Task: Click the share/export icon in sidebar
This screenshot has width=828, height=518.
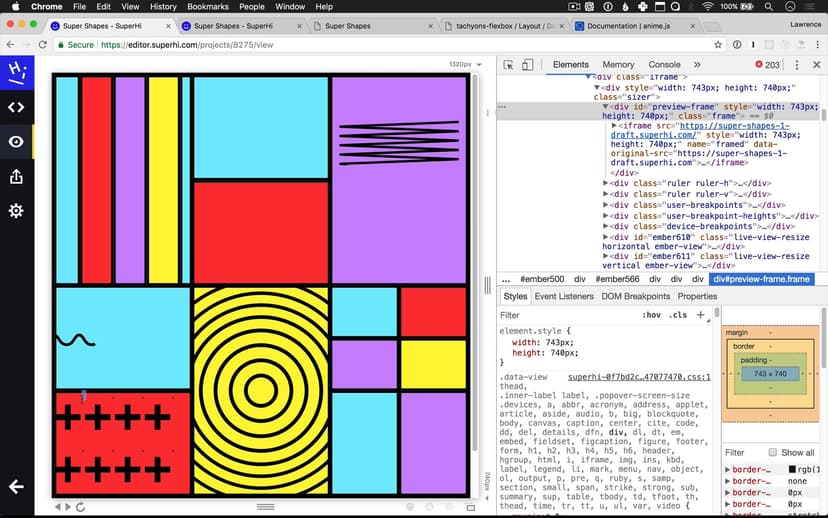Action: pyautogui.click(x=16, y=176)
